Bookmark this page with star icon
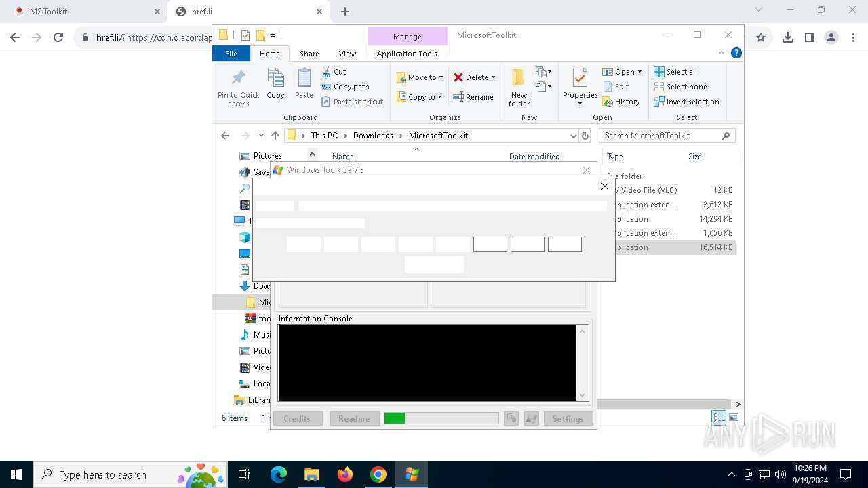868x488 pixels. tap(761, 38)
